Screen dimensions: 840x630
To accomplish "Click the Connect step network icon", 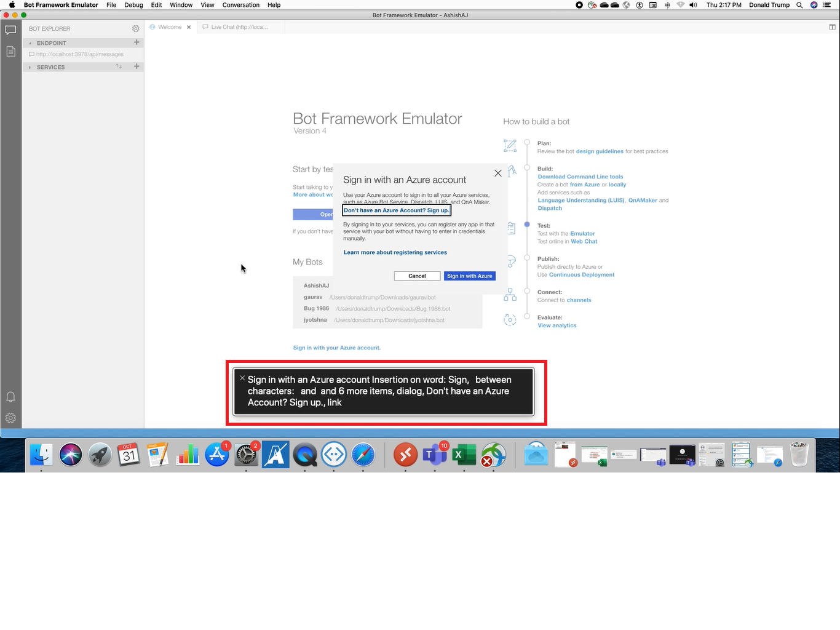I will (510, 295).
